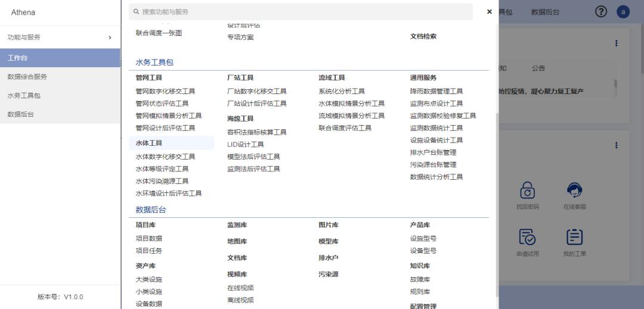Click the magnifier icon in search bar
This screenshot has width=644, height=309.
137,12
